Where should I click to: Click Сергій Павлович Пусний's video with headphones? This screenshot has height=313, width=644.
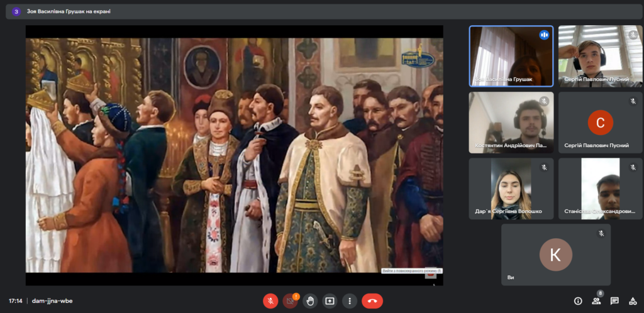click(x=600, y=56)
